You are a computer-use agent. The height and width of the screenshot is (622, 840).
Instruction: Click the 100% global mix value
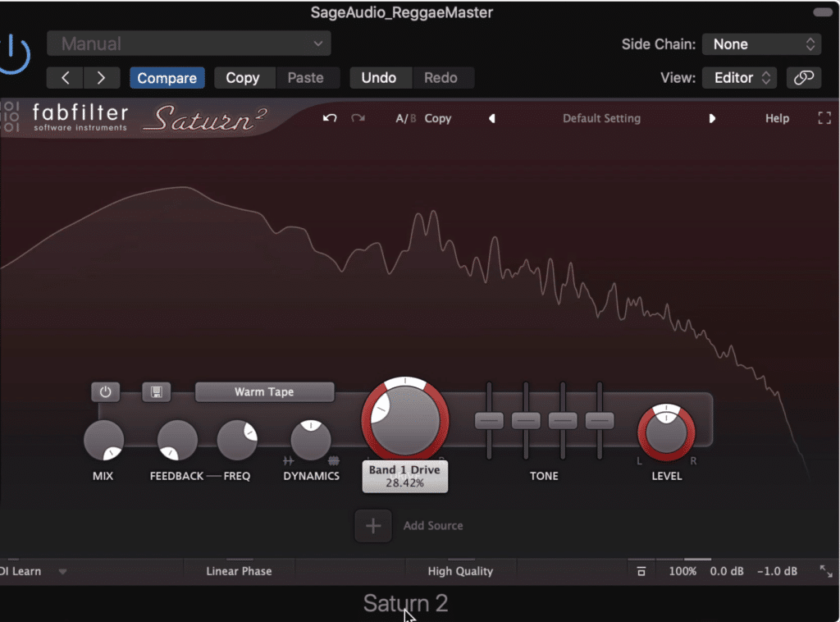click(682, 571)
